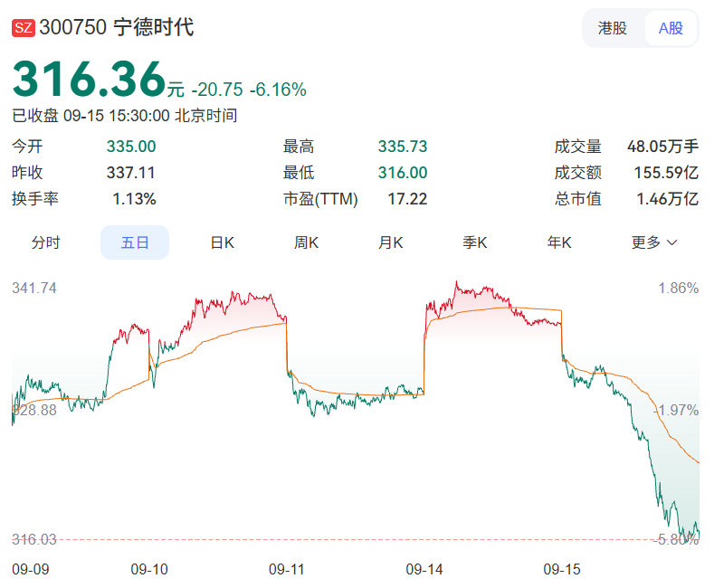Image resolution: width=714 pixels, height=588 pixels.
Task: Click the 09-09 date axis label
Action: [x=31, y=569]
